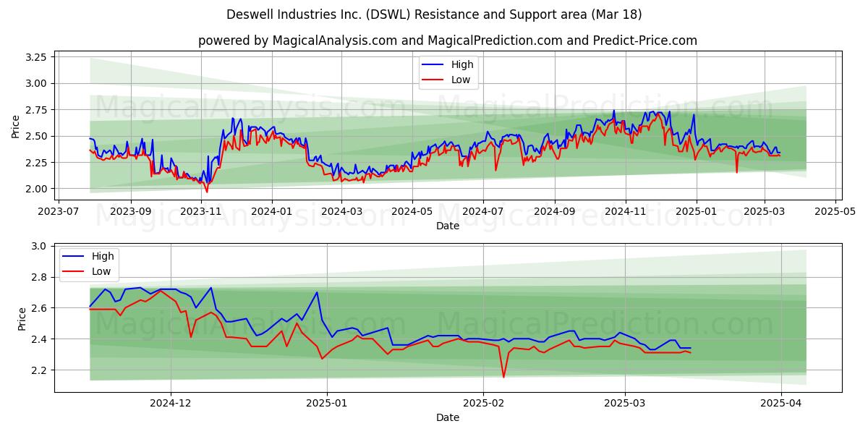Click the 2.6 y-axis tick in bottom chart
The width and height of the screenshot is (868, 434).
pos(39,308)
